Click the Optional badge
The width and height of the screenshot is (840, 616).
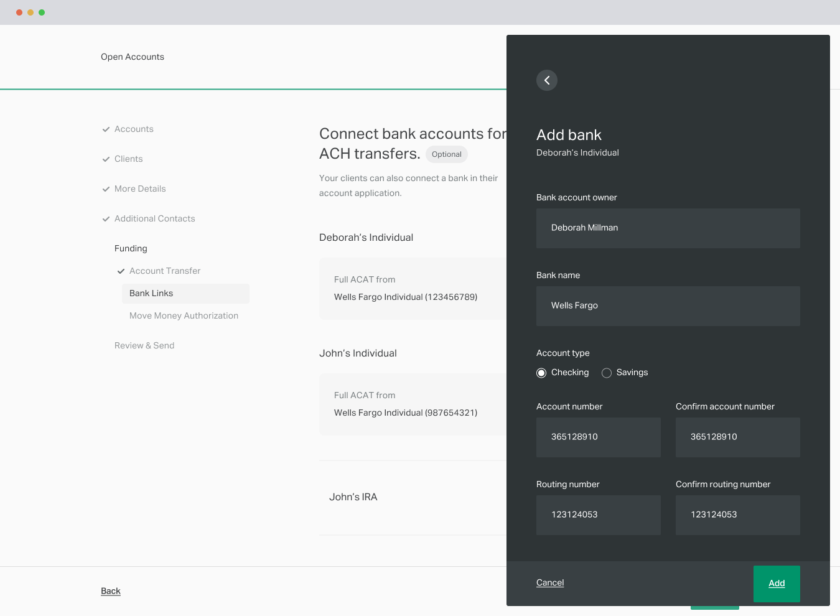[x=447, y=154]
